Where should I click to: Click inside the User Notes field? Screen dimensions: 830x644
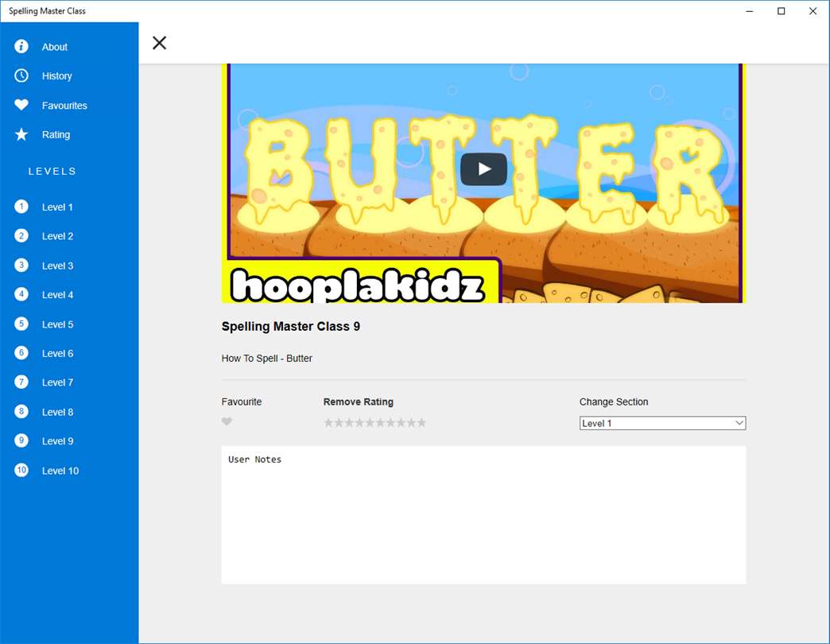click(x=484, y=515)
